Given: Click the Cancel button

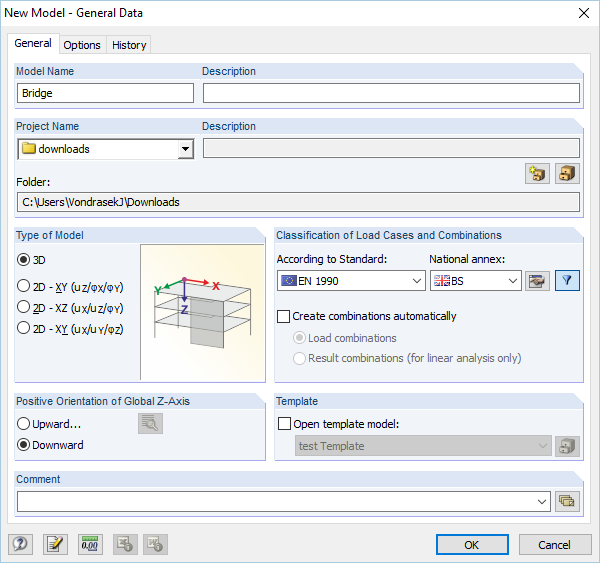Looking at the screenshot, I should [x=555, y=544].
